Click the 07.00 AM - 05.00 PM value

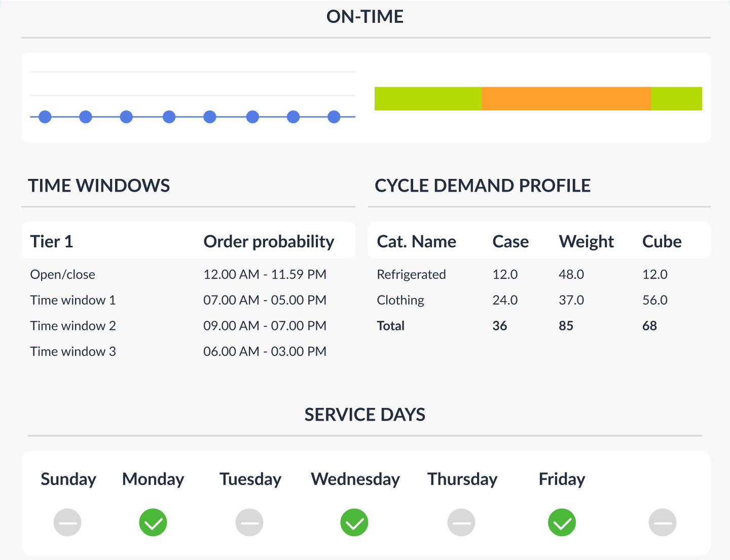[265, 300]
